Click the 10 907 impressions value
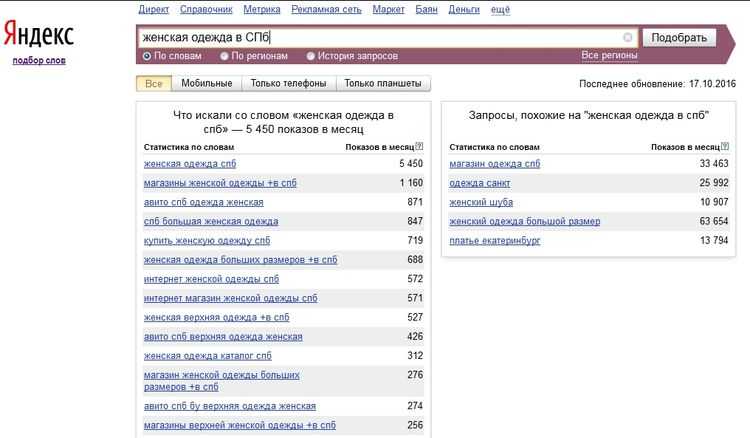Screen dimensions: 750x438 point(714,202)
